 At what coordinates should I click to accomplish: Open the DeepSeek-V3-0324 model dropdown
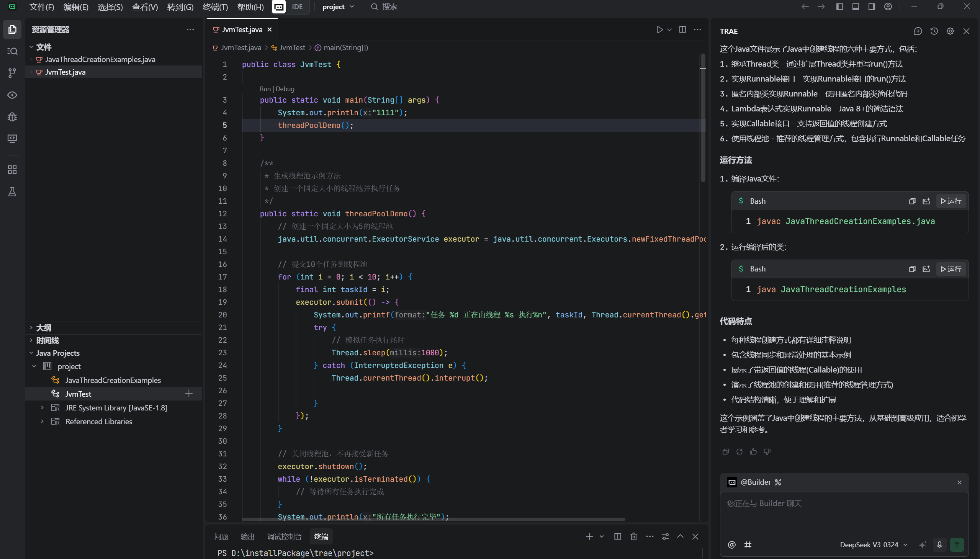tap(873, 544)
